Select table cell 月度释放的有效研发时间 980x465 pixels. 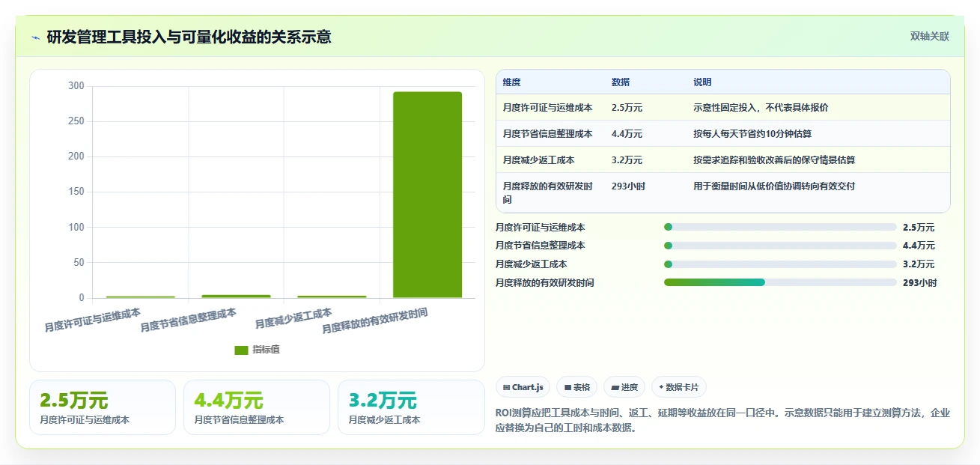[x=549, y=192]
